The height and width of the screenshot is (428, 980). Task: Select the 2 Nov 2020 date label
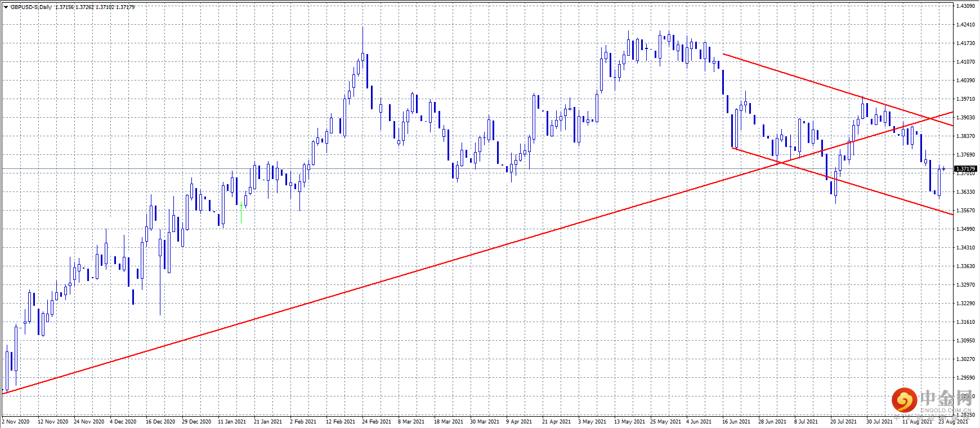coord(16,421)
